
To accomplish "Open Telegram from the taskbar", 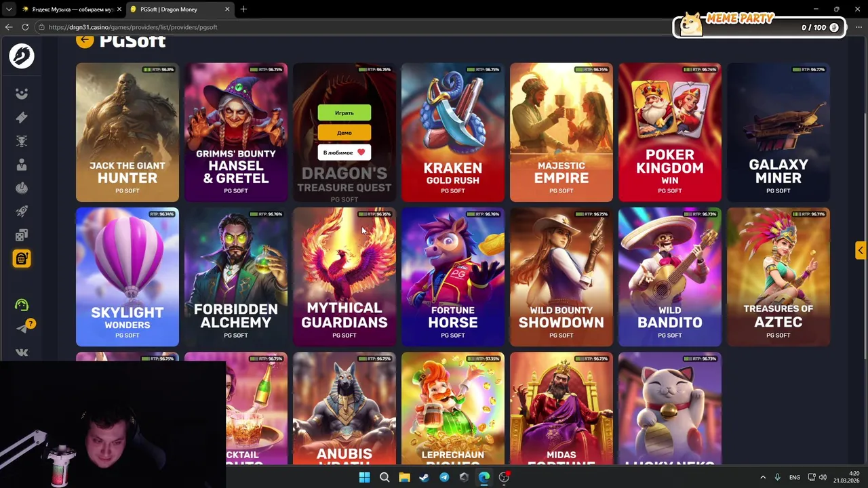I will tap(444, 477).
